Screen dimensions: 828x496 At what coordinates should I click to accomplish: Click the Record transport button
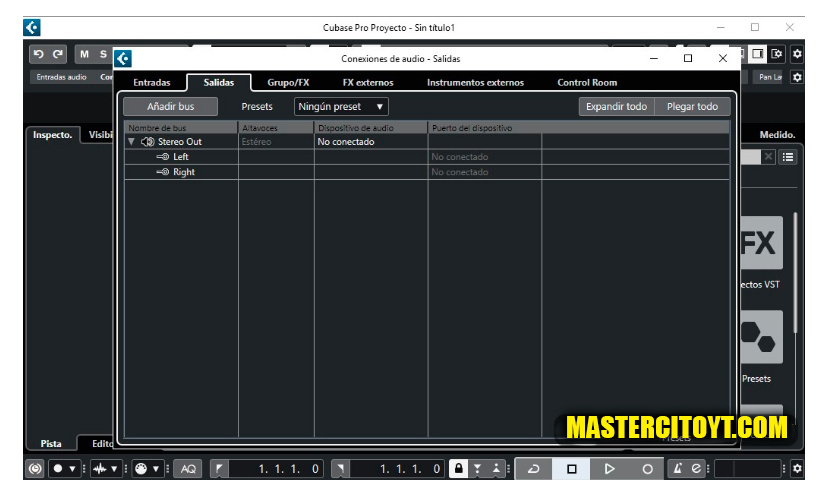[x=647, y=469]
